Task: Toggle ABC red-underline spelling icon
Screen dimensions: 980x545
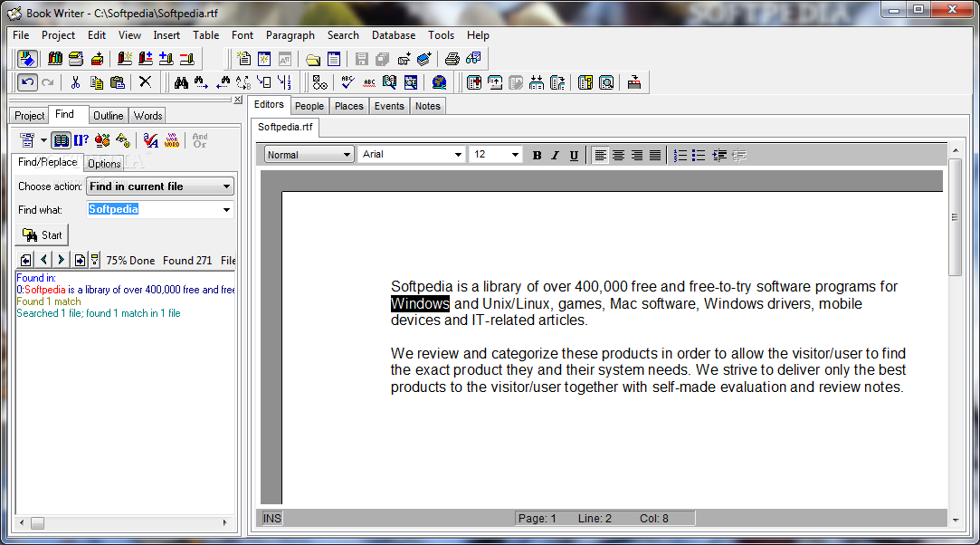Action: point(369,82)
